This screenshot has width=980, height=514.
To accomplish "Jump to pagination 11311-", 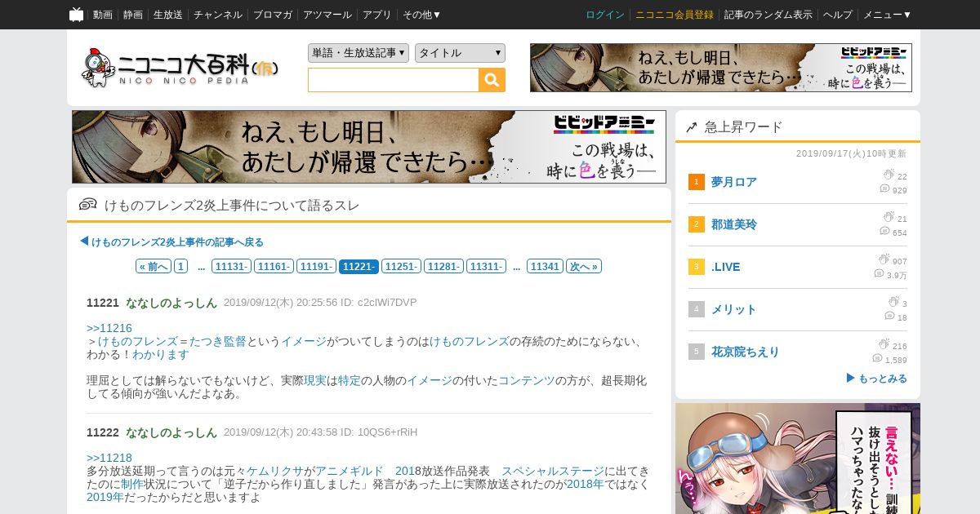I will tap(487, 266).
